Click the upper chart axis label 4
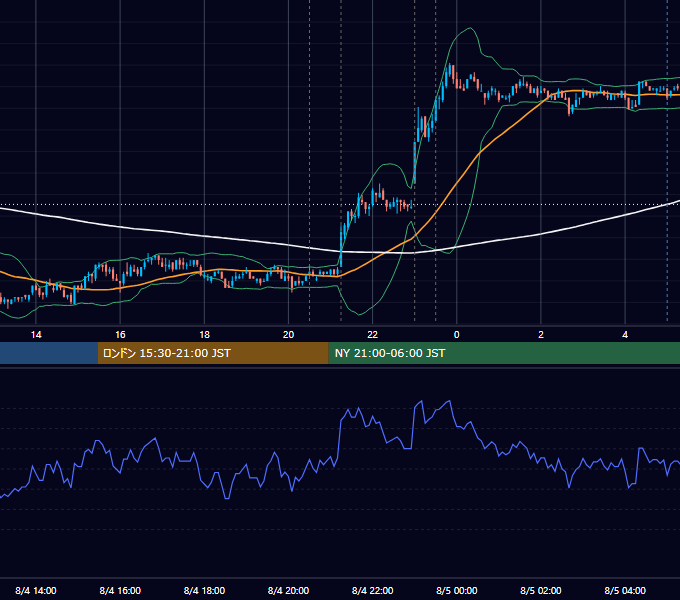The width and height of the screenshot is (680, 600). tap(625, 335)
